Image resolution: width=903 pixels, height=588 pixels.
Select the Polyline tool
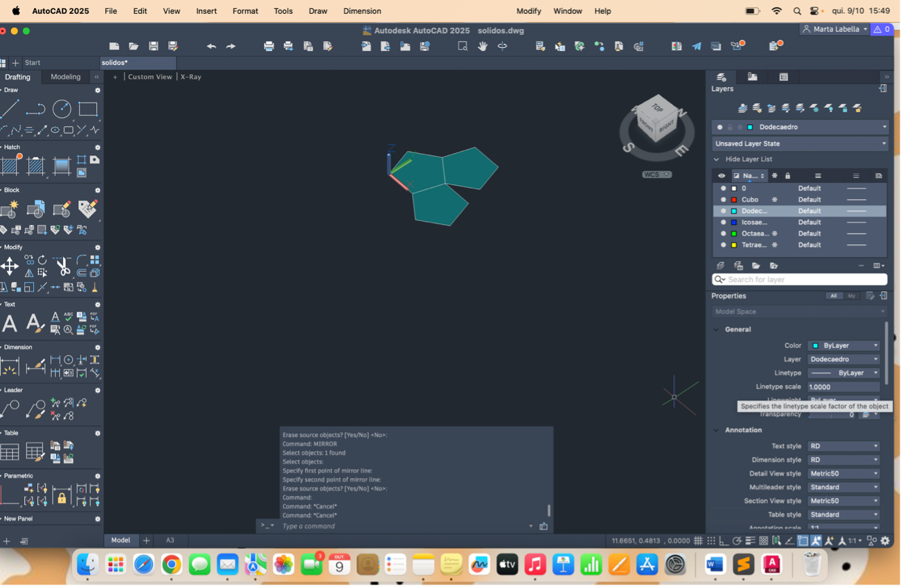tap(35, 109)
